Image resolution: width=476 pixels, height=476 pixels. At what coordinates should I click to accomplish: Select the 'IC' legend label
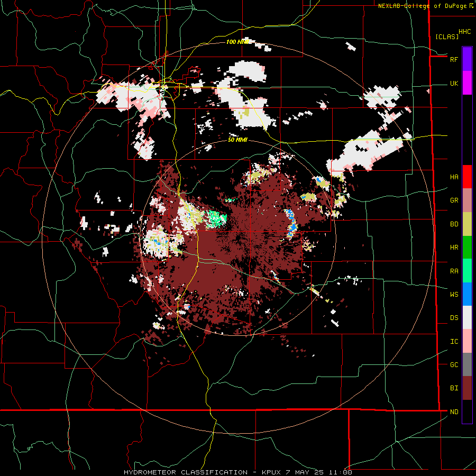[454, 342]
